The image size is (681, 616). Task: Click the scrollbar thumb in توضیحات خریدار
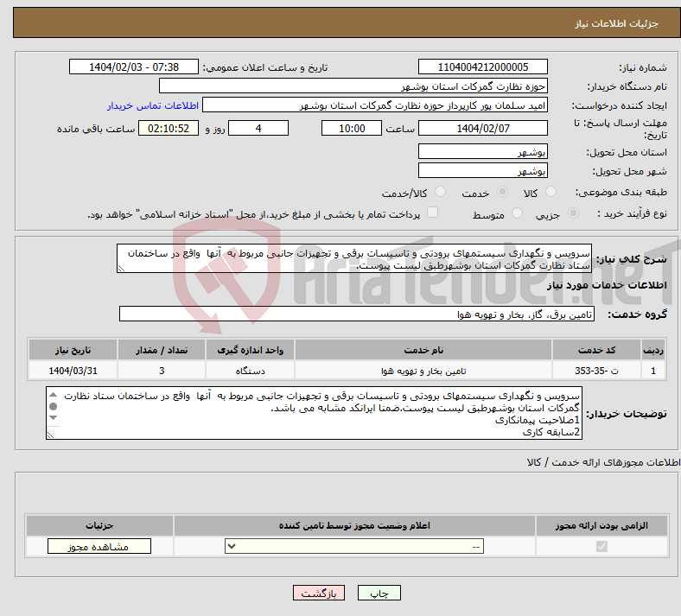[x=53, y=406]
